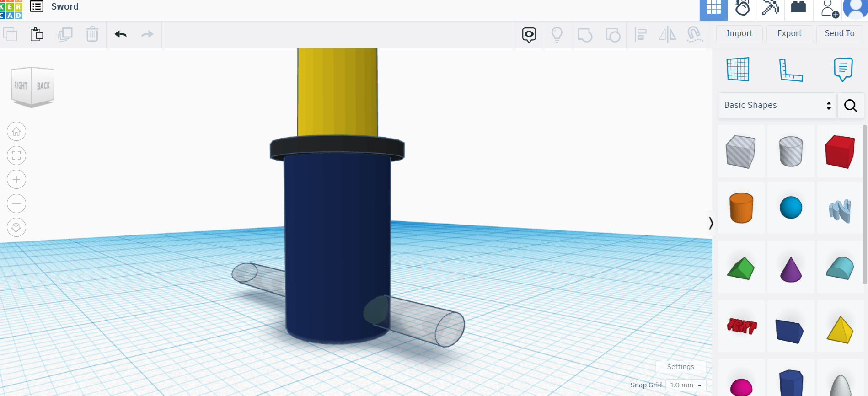
Task: Open the user profile avatar
Action: [x=855, y=9]
